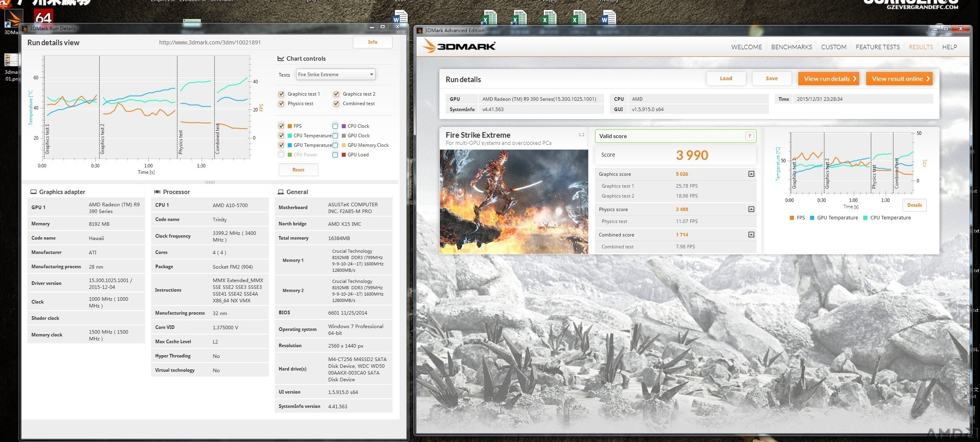Click the blue GPU Temperature legend swatch
The width and height of the screenshot is (980, 442).
pos(812,218)
